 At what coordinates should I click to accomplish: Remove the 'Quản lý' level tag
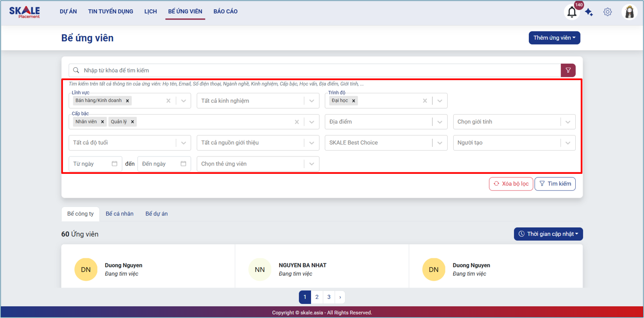tap(133, 122)
